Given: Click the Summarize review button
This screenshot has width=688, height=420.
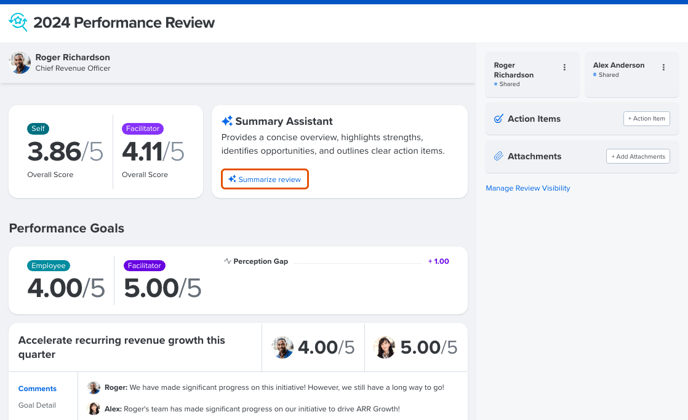Looking at the screenshot, I should [265, 179].
